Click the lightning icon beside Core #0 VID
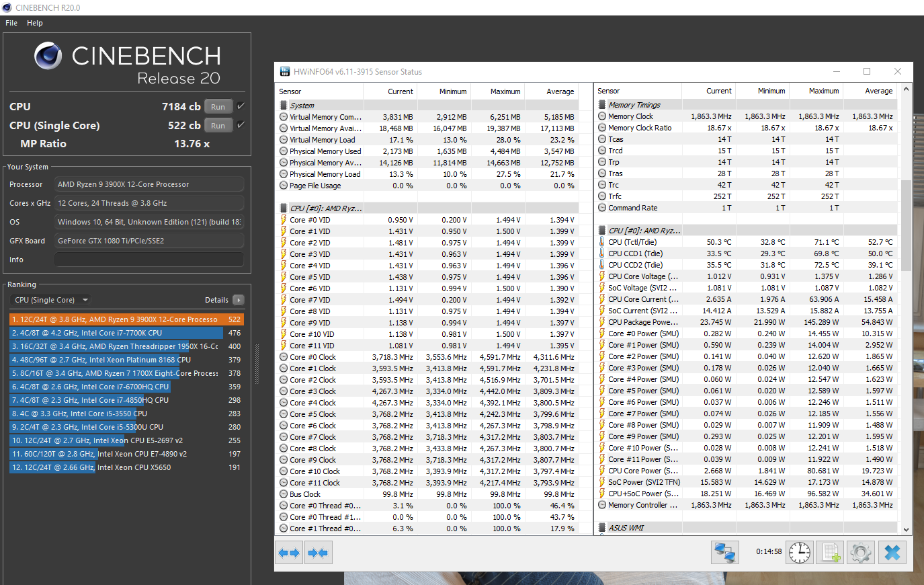The width and height of the screenshot is (924, 585). pyautogui.click(x=284, y=220)
